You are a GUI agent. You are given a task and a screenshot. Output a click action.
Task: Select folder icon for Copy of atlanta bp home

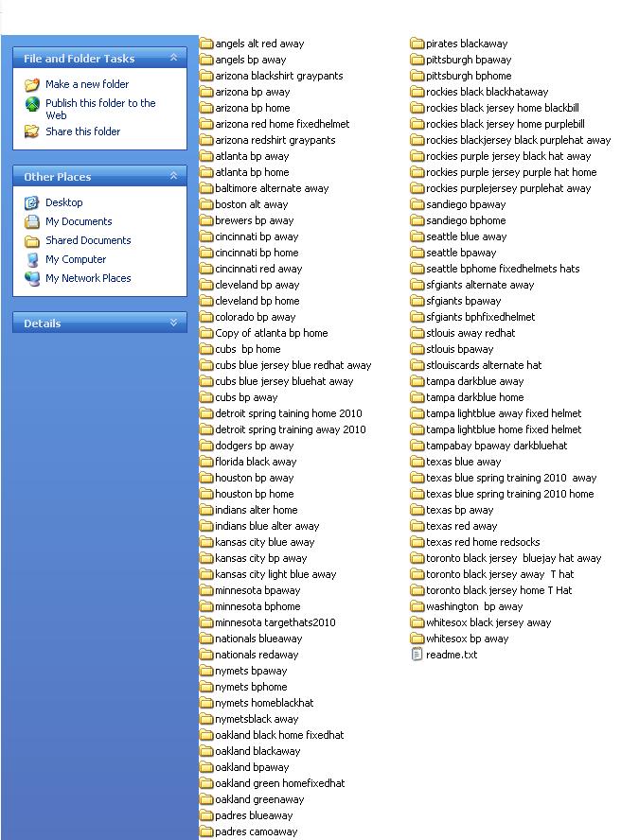click(206, 333)
